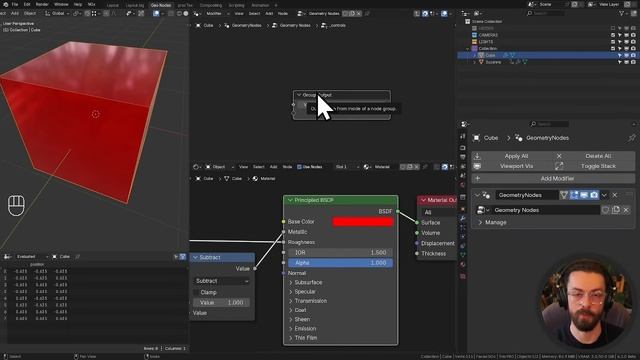Screen dimensions: 640x360
Task: Click the outliner search field
Action: (x=546, y=13)
